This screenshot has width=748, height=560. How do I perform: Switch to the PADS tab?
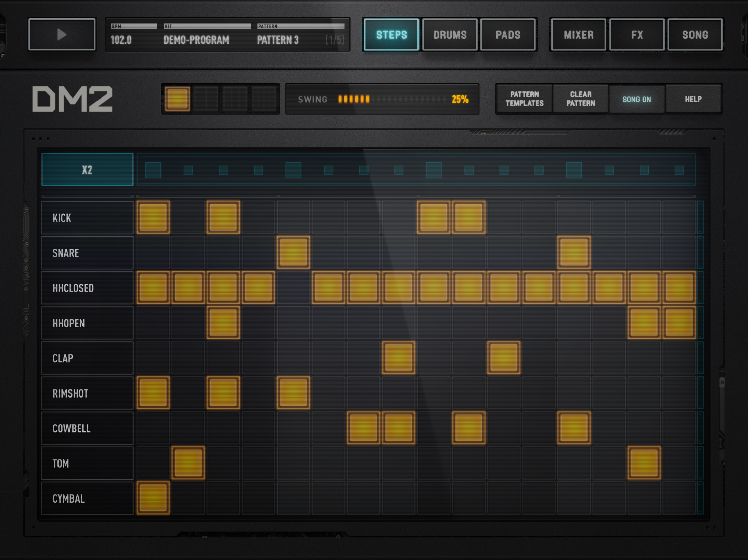point(508,35)
